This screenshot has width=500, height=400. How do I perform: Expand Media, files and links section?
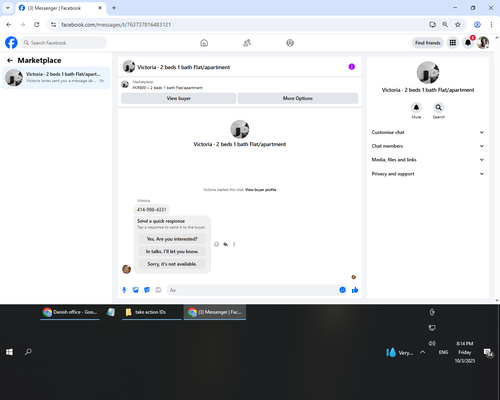(x=428, y=160)
